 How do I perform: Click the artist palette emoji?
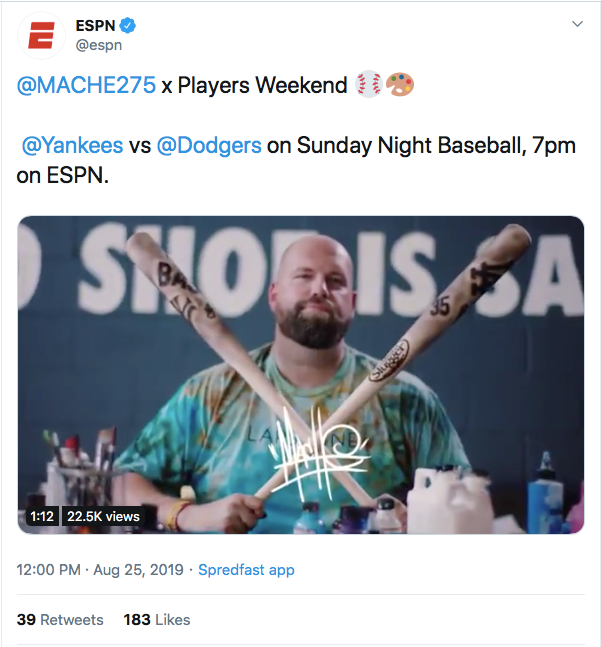point(398,85)
